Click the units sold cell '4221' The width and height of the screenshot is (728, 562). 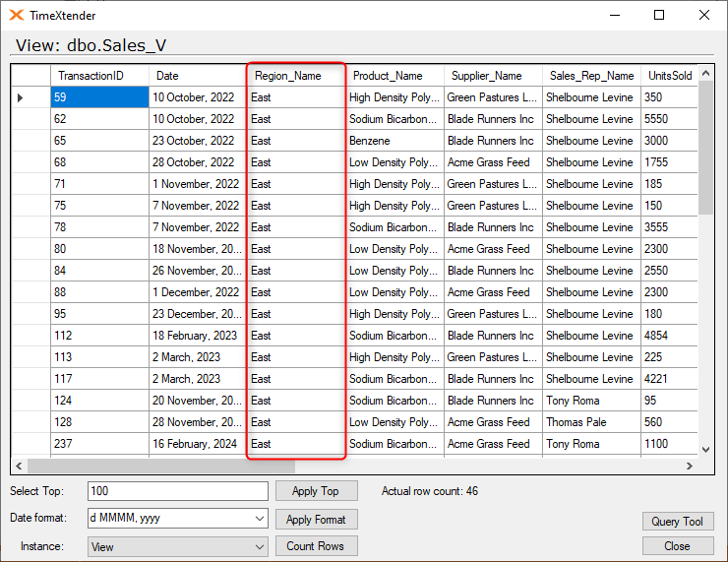click(670, 379)
